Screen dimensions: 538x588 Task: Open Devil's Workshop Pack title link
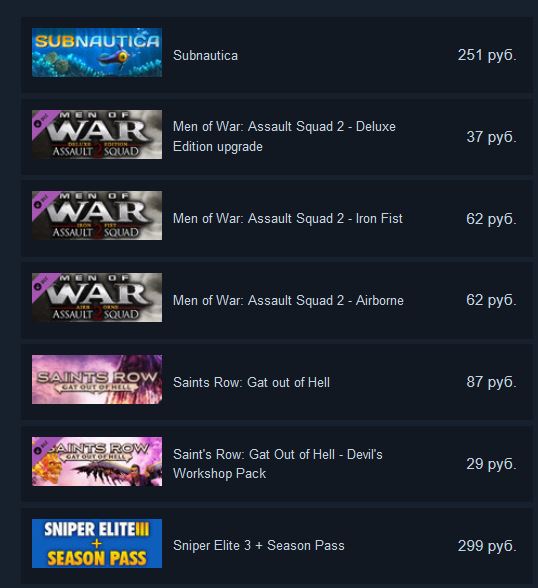tap(277, 464)
